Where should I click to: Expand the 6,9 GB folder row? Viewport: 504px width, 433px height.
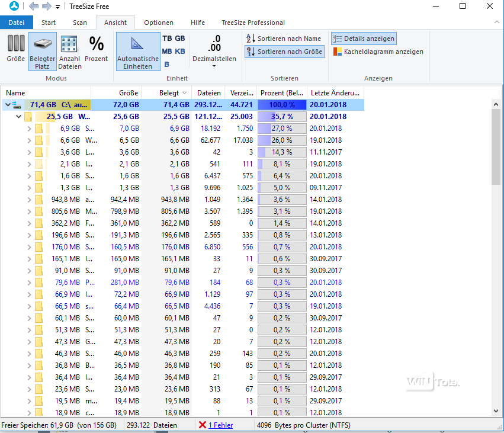click(x=30, y=129)
